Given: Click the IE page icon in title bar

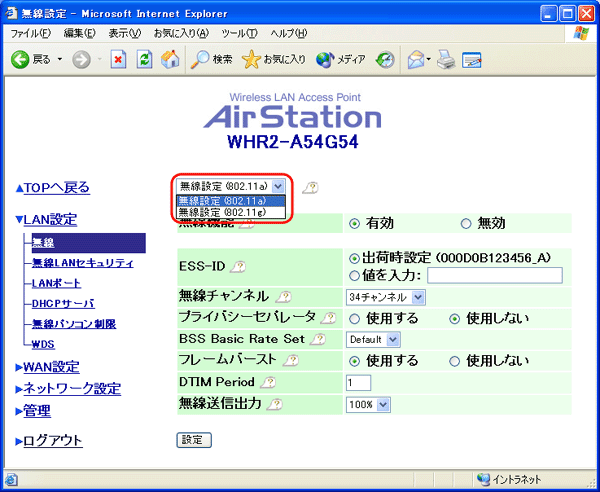Looking at the screenshot, I should click(11, 14).
